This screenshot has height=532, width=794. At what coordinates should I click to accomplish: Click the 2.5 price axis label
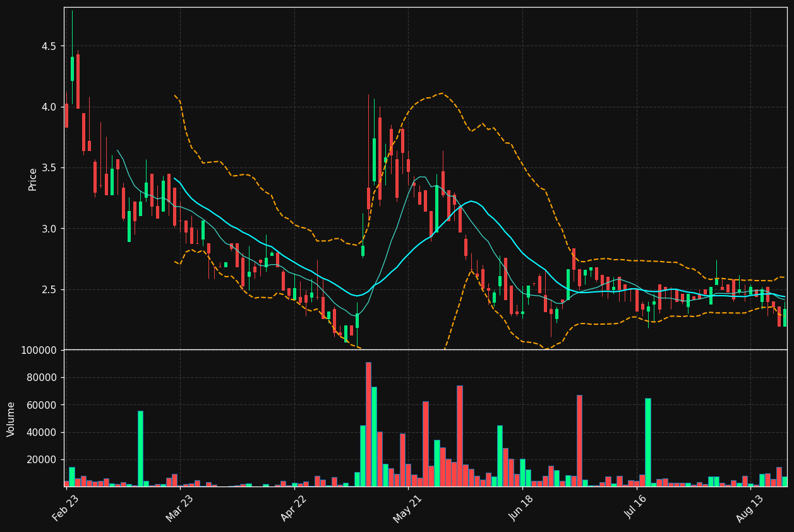[x=49, y=289]
